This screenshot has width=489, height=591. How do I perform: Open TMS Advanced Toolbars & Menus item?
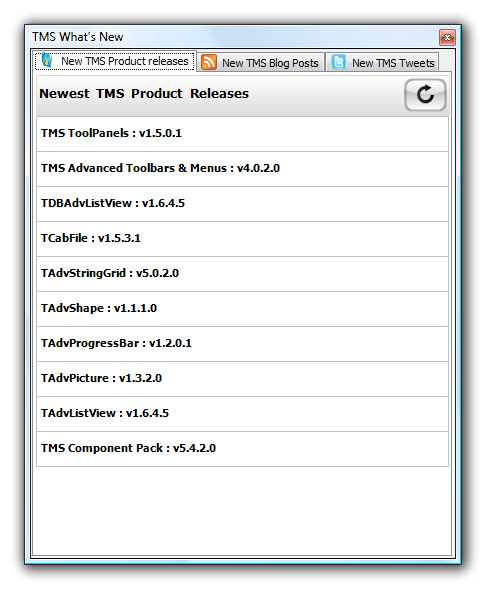(242, 169)
